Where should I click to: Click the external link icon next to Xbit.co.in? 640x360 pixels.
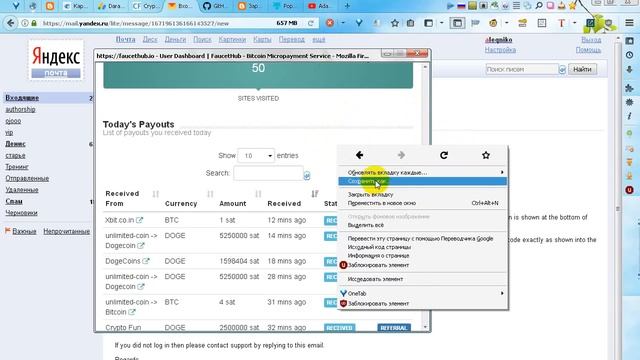140,220
